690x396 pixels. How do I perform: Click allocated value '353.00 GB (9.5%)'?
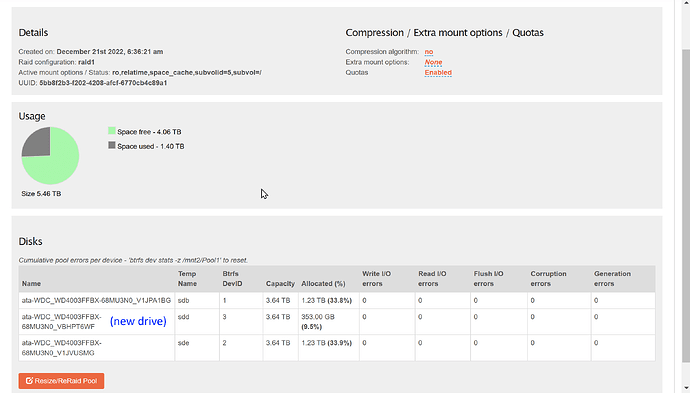pos(318,322)
